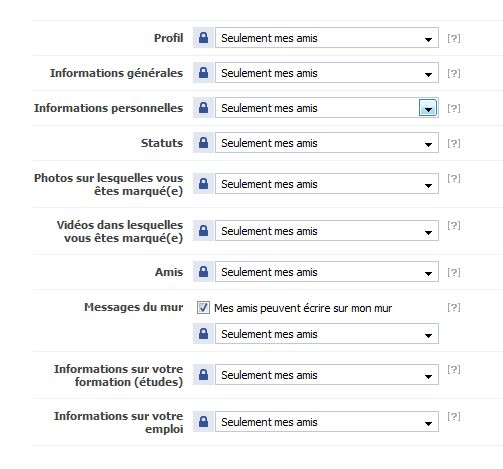
Task: Open the tagged videos privacy dropdown
Action: click(x=327, y=231)
